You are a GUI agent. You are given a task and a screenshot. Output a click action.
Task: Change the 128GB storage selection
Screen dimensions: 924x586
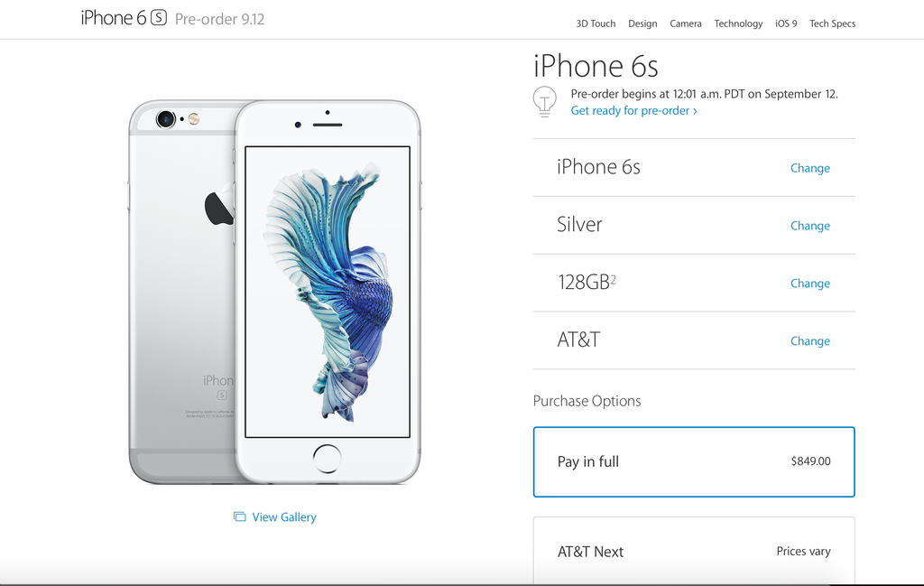809,284
